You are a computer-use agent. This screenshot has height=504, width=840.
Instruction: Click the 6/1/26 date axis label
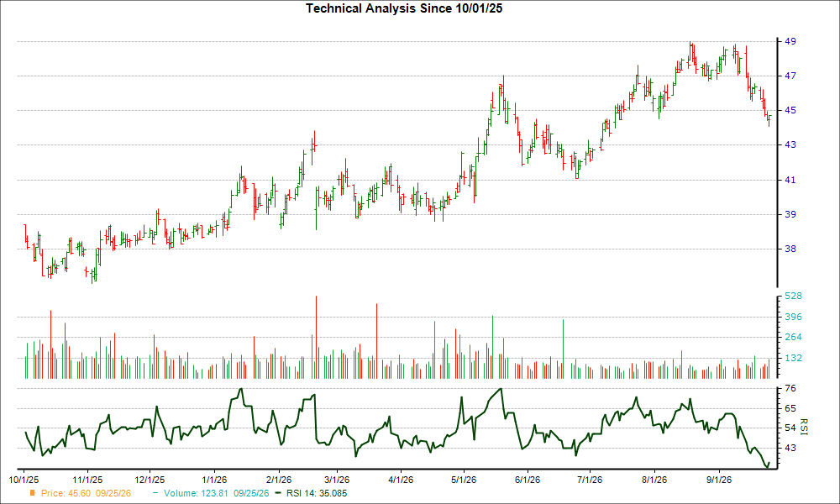(528, 480)
